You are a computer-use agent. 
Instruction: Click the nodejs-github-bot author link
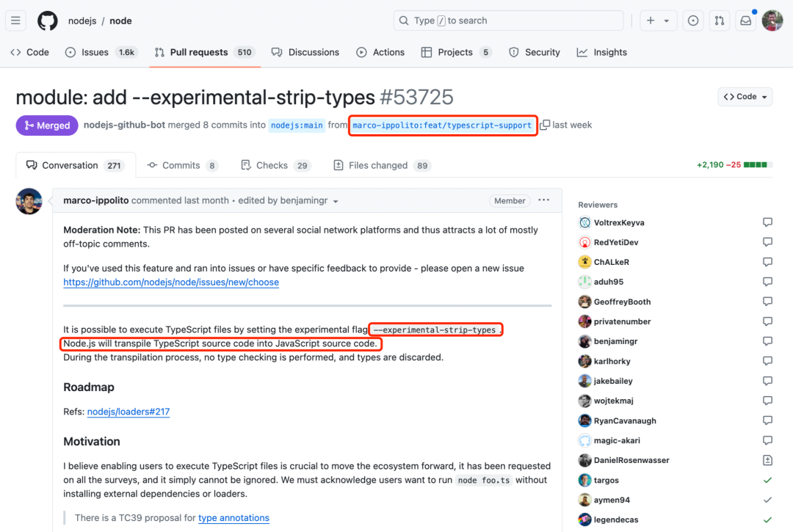point(124,125)
